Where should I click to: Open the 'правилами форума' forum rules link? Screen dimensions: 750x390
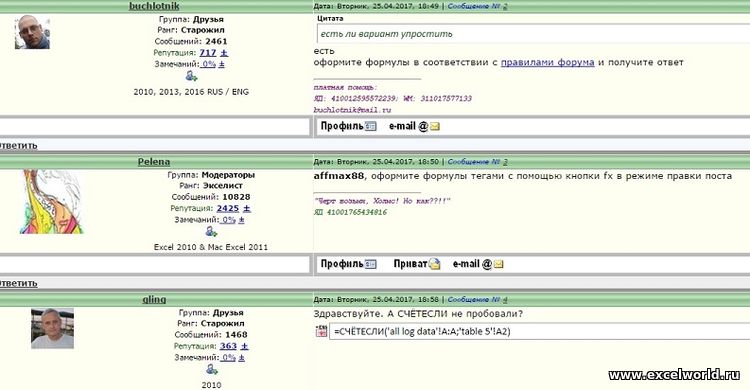point(547,62)
